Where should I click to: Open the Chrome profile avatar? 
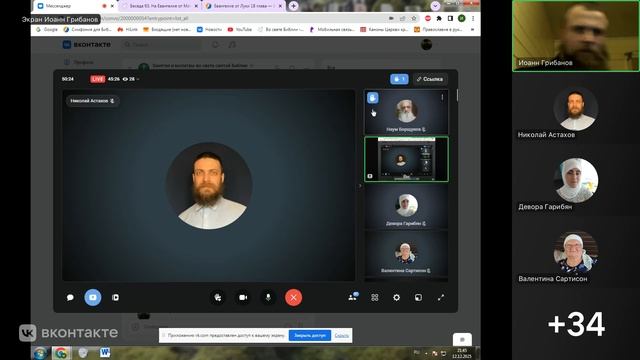(x=462, y=18)
